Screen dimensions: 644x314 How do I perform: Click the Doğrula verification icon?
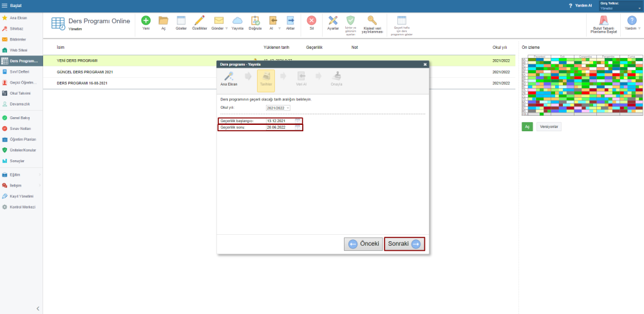255,21
